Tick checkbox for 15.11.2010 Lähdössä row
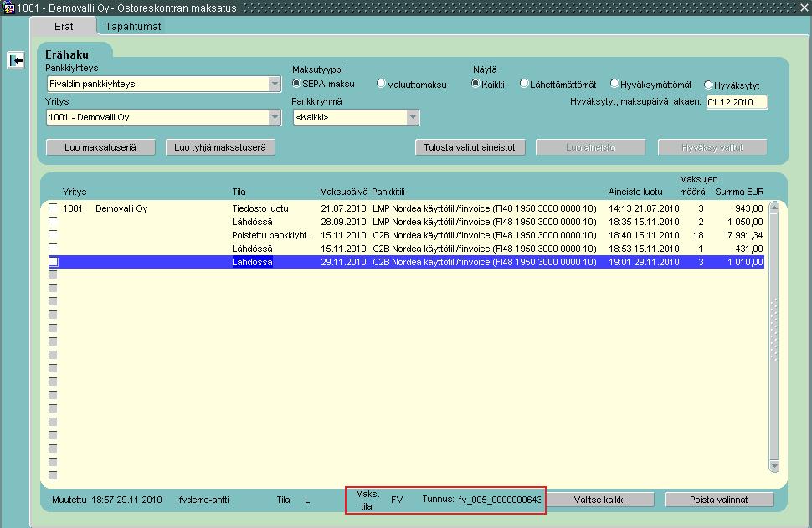The image size is (812, 528). click(x=53, y=249)
